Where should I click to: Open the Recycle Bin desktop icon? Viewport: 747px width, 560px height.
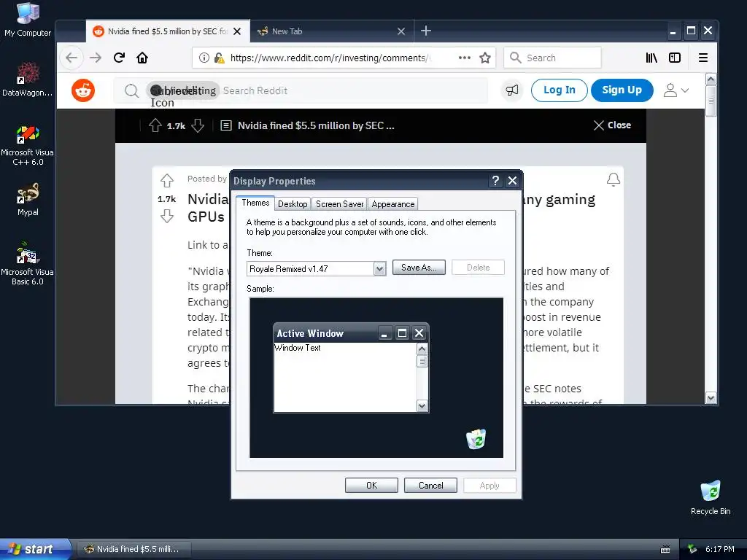coord(711,497)
